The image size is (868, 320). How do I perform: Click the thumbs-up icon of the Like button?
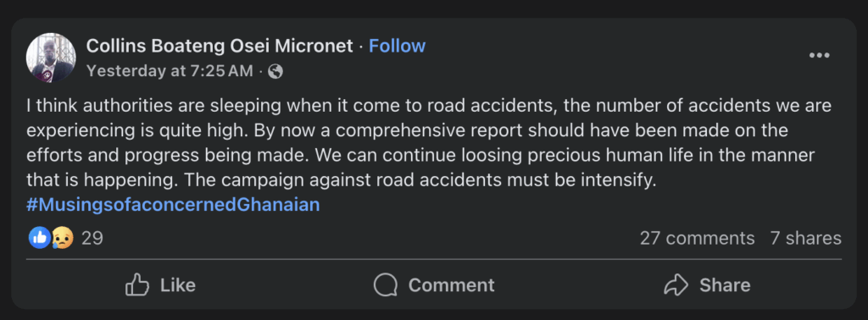137,285
